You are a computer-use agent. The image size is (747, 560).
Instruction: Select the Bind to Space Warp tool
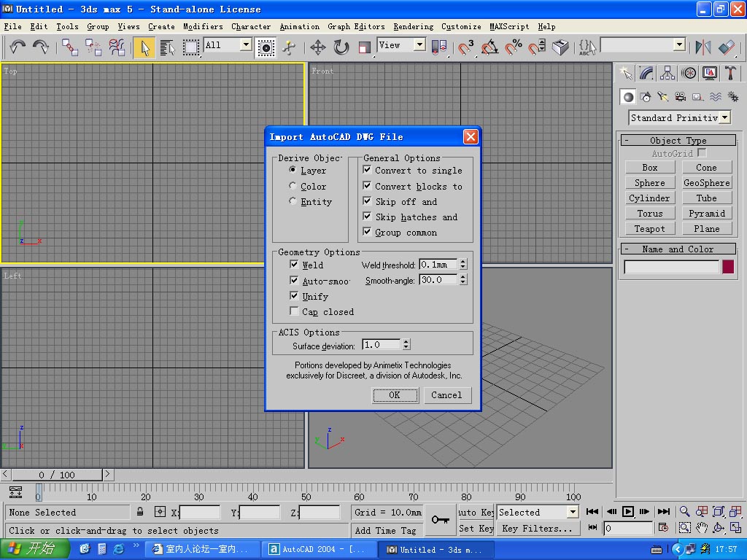tap(117, 47)
